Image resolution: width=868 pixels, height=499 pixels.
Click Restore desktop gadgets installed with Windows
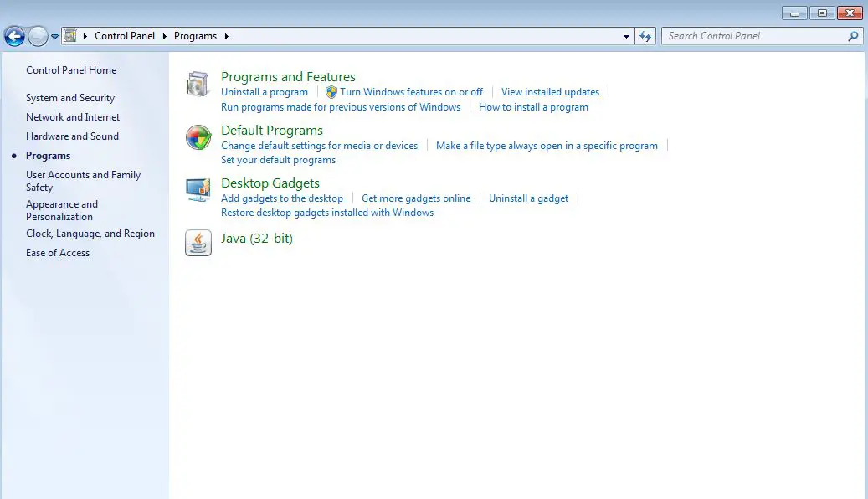[x=327, y=213]
